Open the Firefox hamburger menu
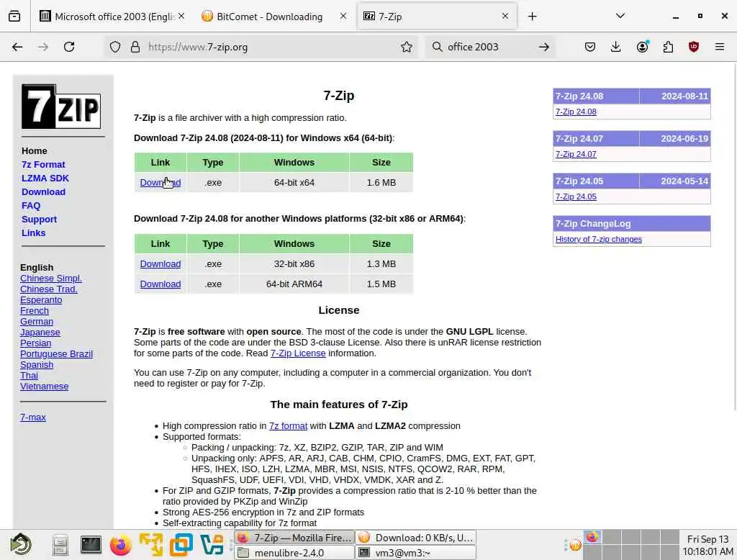This screenshot has height=560, width=737. pos(720,47)
